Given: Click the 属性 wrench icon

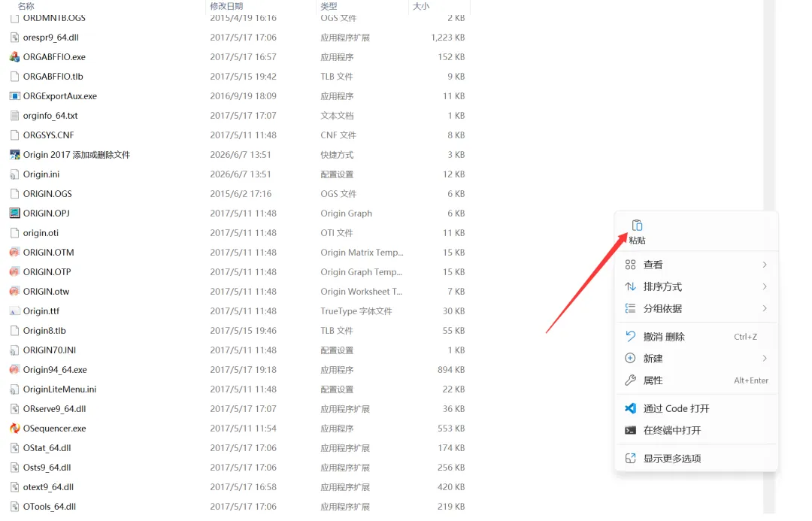Looking at the screenshot, I should click(x=630, y=380).
